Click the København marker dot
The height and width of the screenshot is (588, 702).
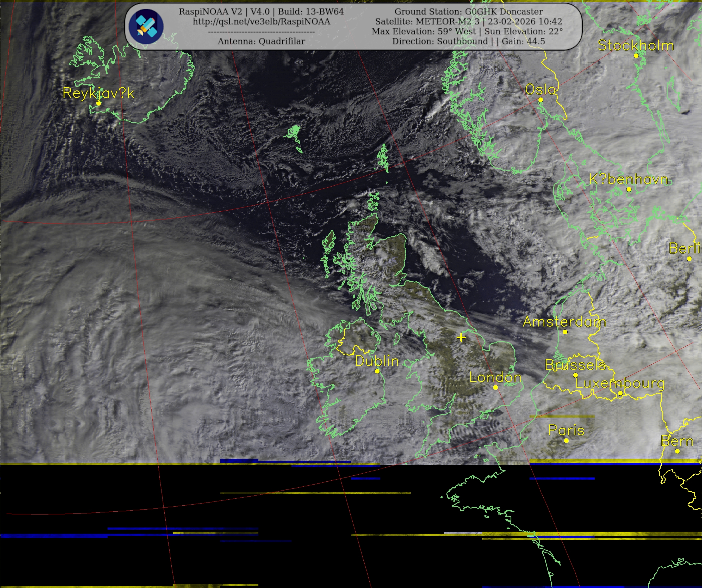[629, 189]
